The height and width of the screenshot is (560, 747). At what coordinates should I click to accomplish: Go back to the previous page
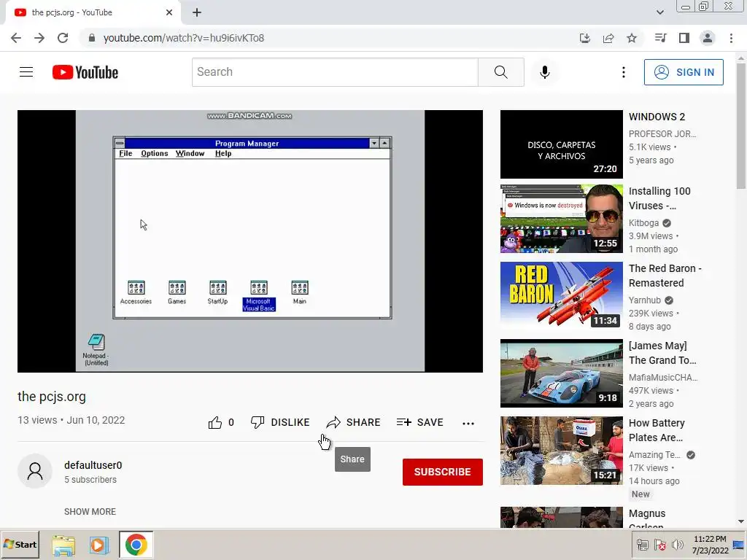coord(16,38)
